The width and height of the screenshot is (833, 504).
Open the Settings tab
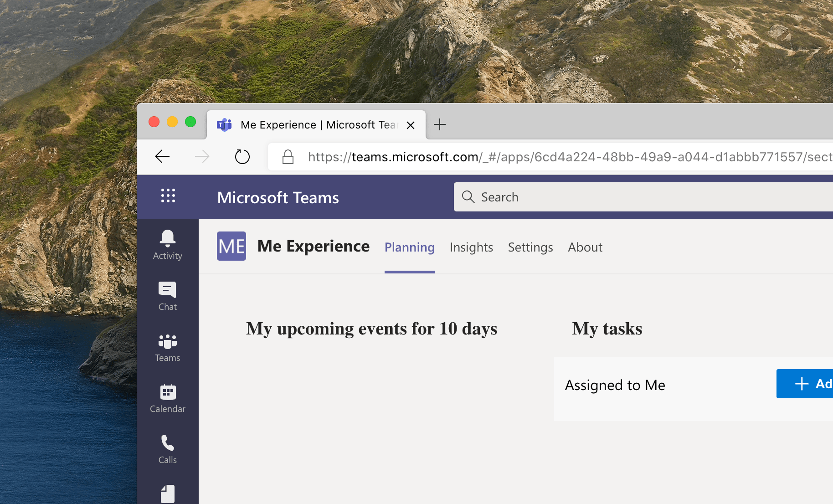pyautogui.click(x=530, y=247)
